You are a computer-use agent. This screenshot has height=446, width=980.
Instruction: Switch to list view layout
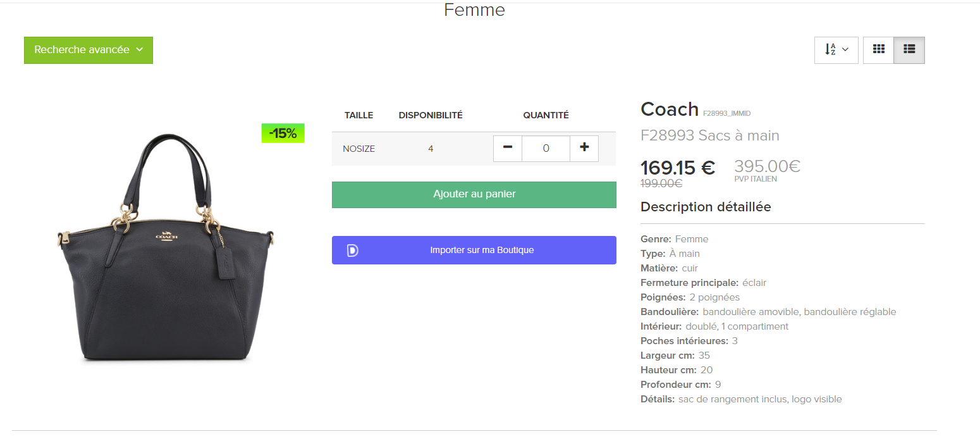pos(909,49)
